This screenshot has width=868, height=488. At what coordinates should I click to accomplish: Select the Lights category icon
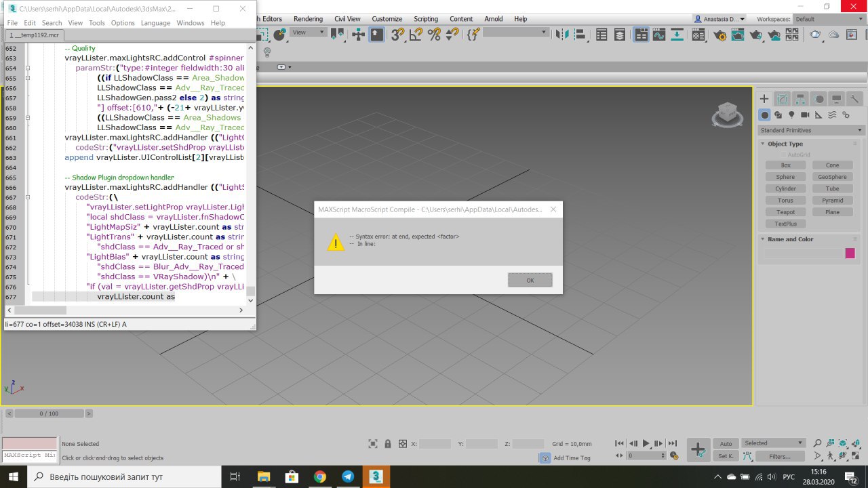pyautogui.click(x=791, y=115)
